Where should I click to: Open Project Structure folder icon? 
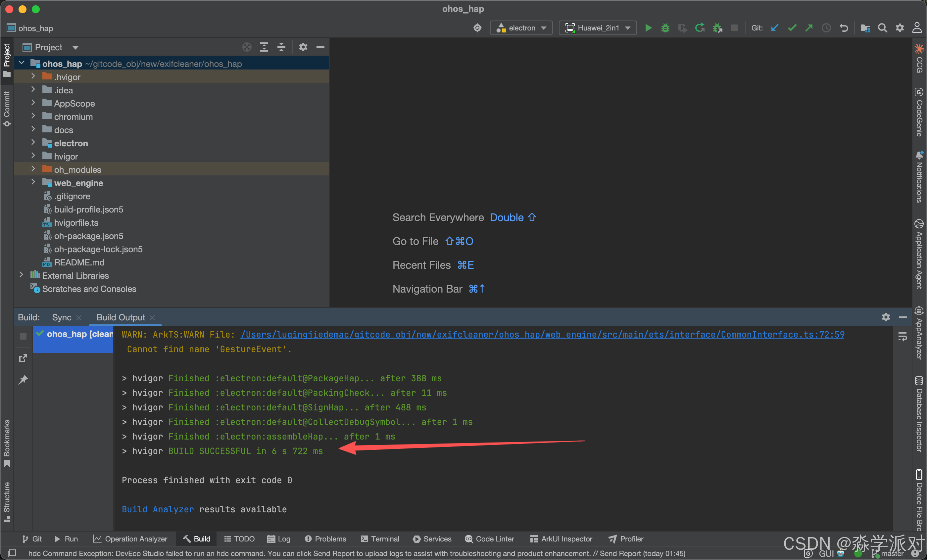click(x=865, y=28)
